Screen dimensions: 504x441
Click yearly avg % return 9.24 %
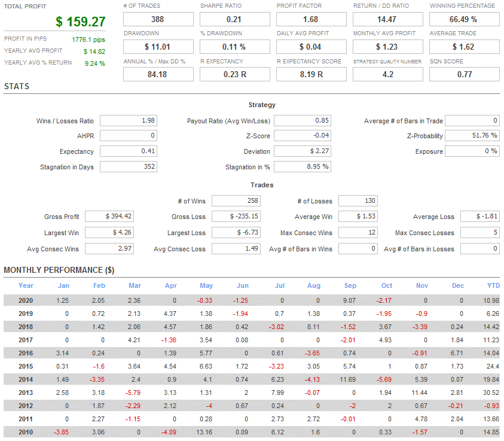coord(95,63)
